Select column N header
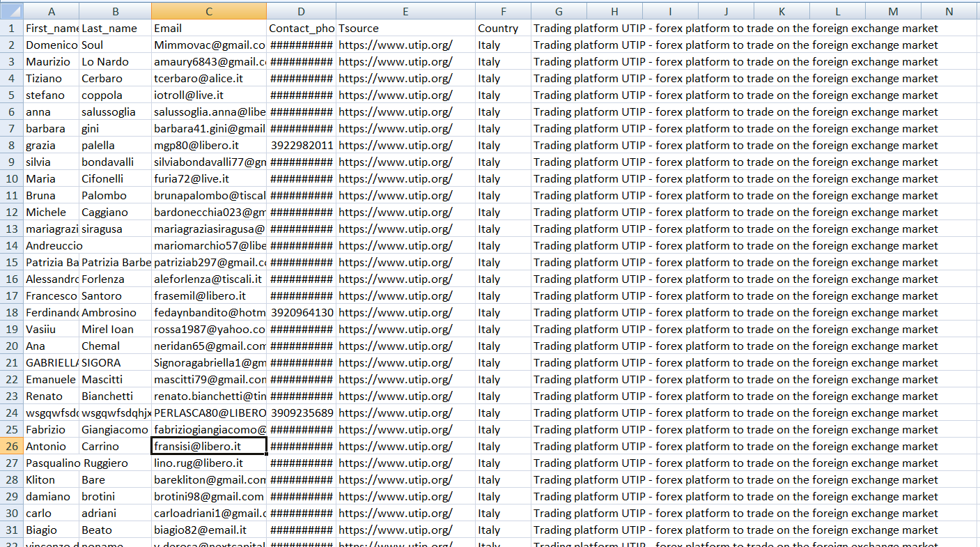Image resolution: width=980 pixels, height=547 pixels. [x=949, y=11]
